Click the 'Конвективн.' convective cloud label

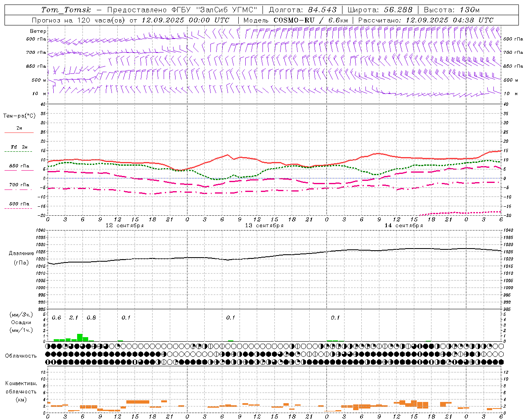tap(21, 383)
